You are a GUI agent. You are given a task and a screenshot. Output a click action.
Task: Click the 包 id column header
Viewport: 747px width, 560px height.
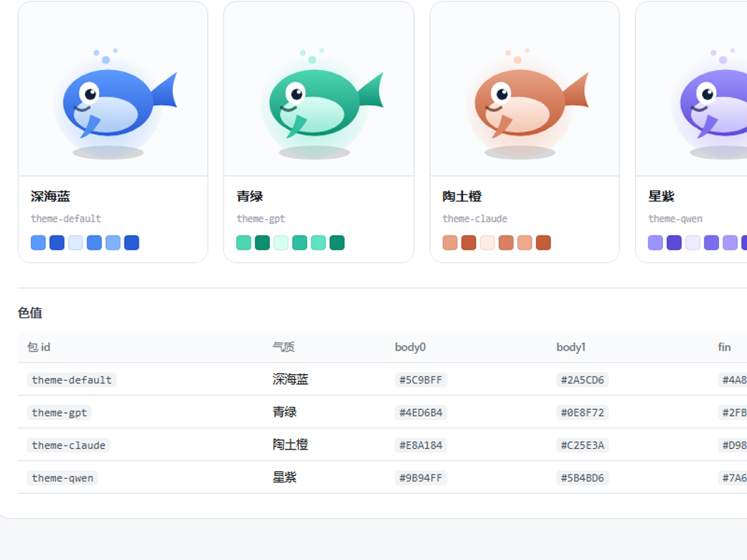coord(39,347)
